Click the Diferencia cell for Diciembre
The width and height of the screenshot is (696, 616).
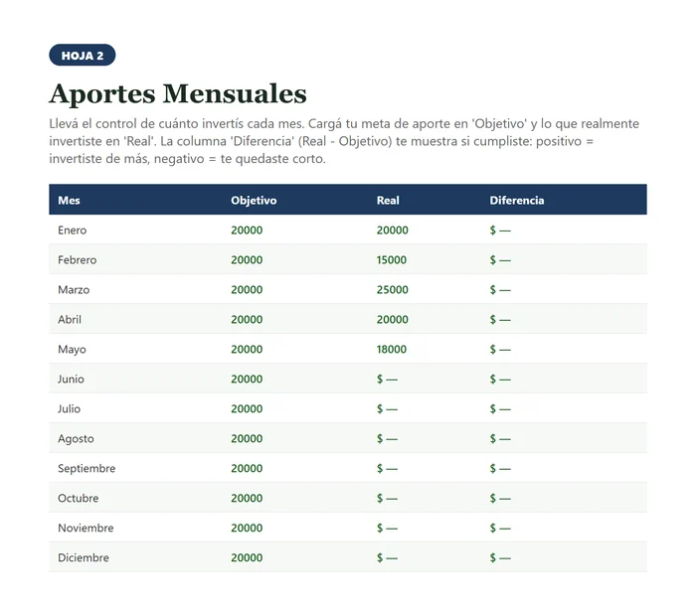500,557
